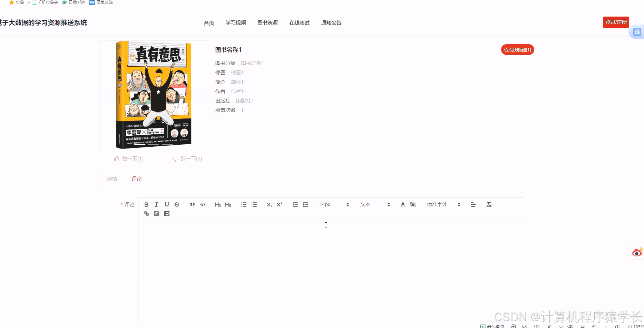
Task: Insert a hyperlink in the comment
Action: [x=146, y=213]
